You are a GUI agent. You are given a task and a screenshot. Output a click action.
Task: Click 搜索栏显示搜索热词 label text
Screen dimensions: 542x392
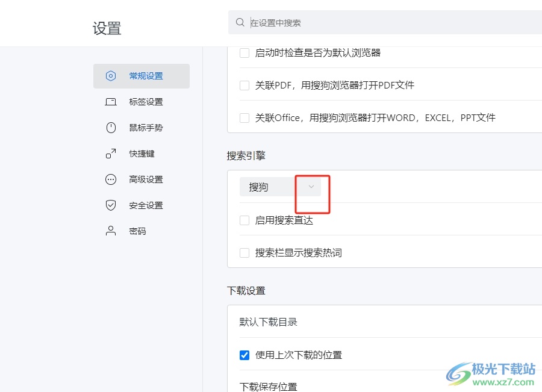299,253
